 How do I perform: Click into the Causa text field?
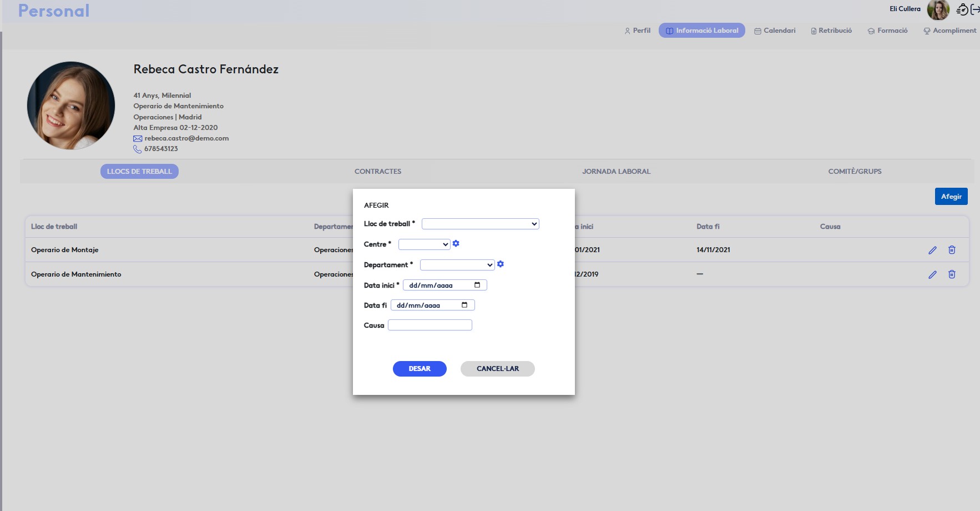(x=430, y=325)
